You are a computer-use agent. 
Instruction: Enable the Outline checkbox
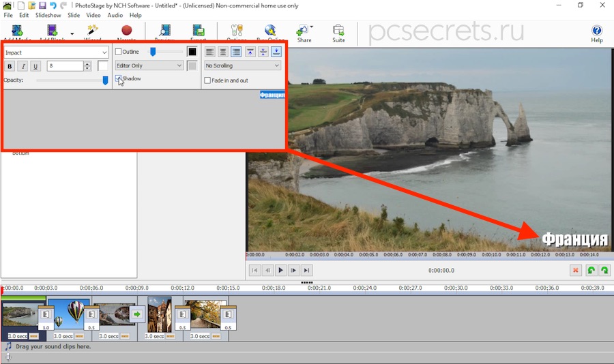118,52
